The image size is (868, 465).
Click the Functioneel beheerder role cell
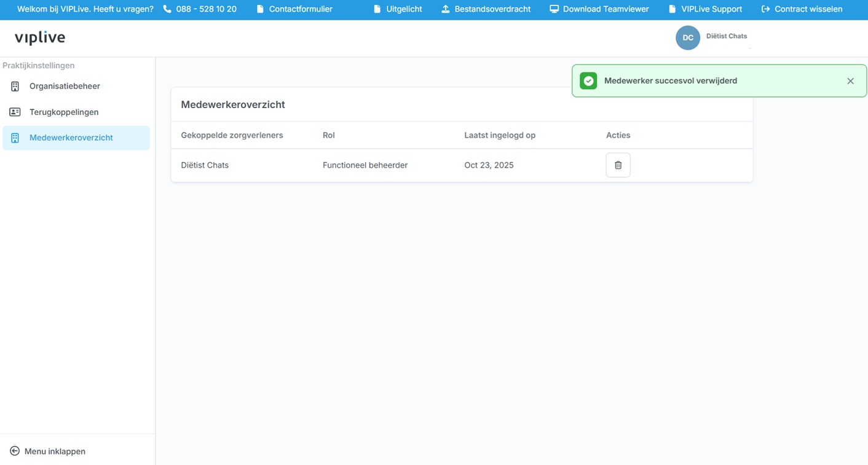point(365,165)
